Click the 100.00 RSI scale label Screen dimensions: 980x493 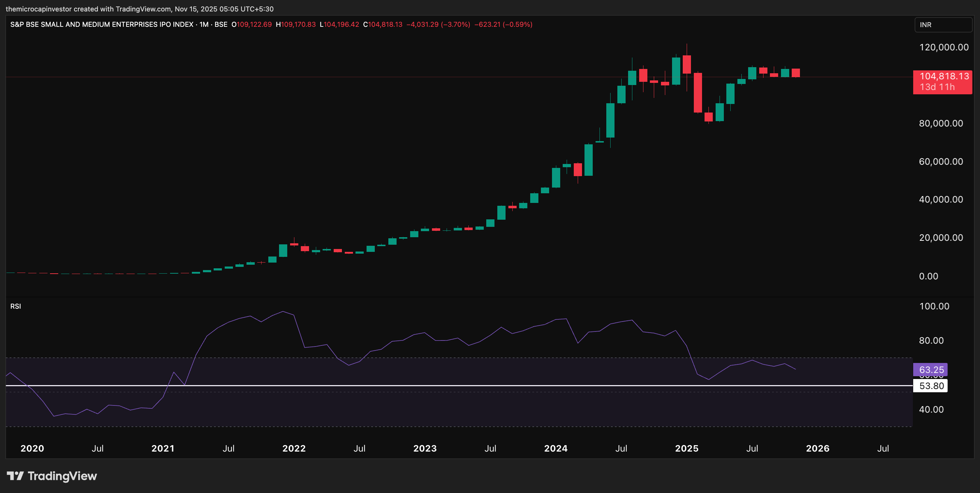pyautogui.click(x=934, y=306)
